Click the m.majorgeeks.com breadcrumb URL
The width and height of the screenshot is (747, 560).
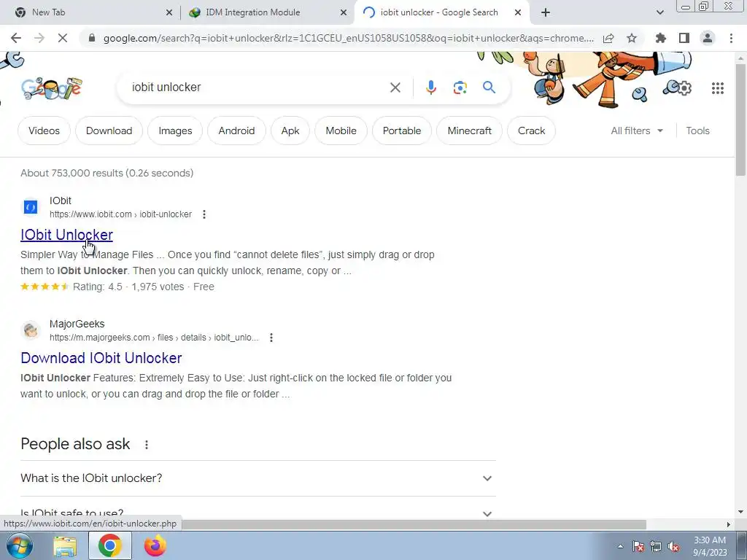point(154,338)
